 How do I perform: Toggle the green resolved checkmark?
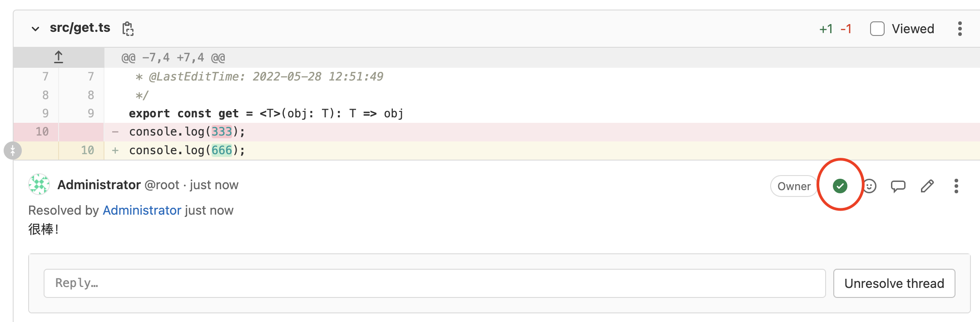pyautogui.click(x=840, y=186)
